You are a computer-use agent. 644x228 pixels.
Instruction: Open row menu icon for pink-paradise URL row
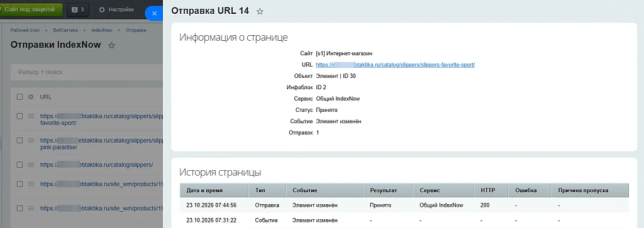click(31, 140)
